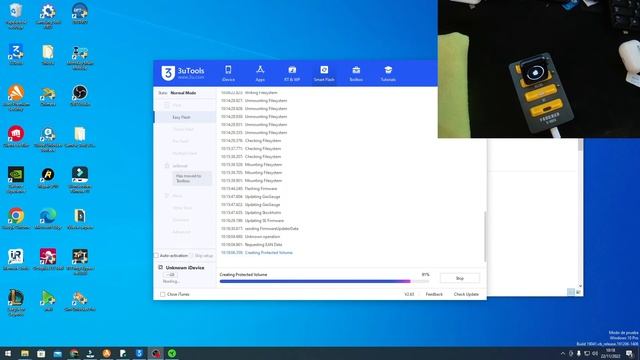Open the Mail app from the taskbar
Image resolution: width=640 pixels, height=360 pixels.
(58, 353)
